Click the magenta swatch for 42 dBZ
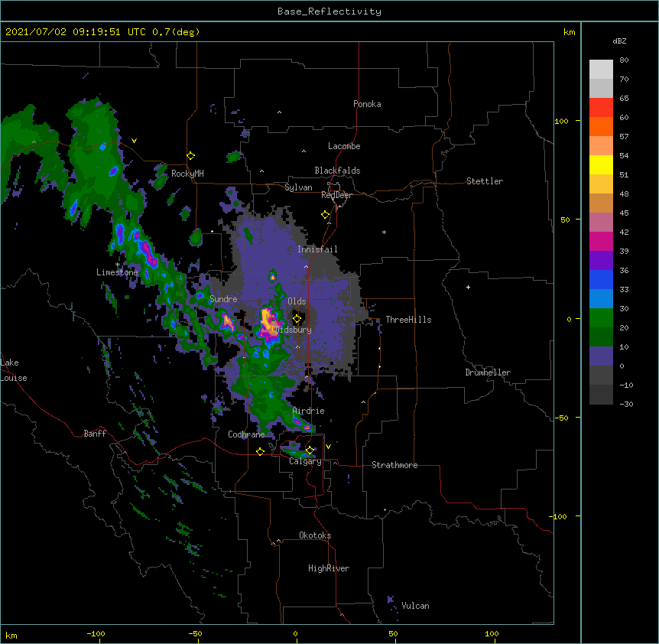This screenshot has width=659, height=644. [601, 241]
